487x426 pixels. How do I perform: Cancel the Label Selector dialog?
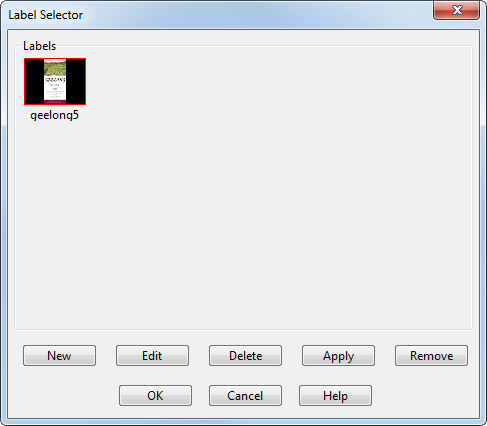pos(245,396)
